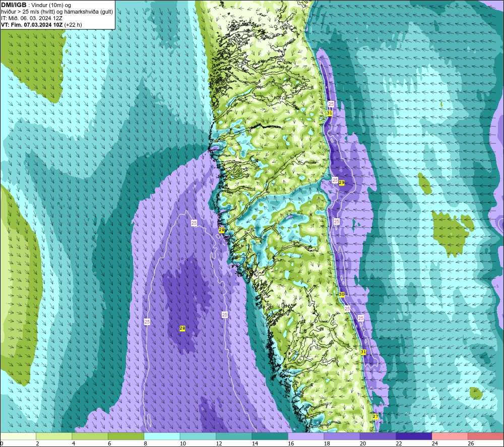Screen dimensions: 504x447
Task: Pick the 12–14 m/s teal swatch
Action: (x=234, y=436)
